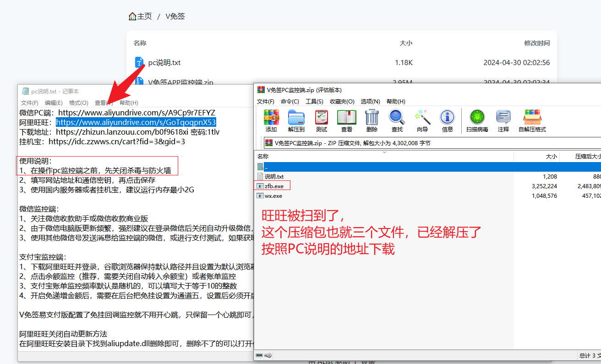Click size value 1,048,576 in WinRAR list
This screenshot has height=364, width=601.
[545, 196]
